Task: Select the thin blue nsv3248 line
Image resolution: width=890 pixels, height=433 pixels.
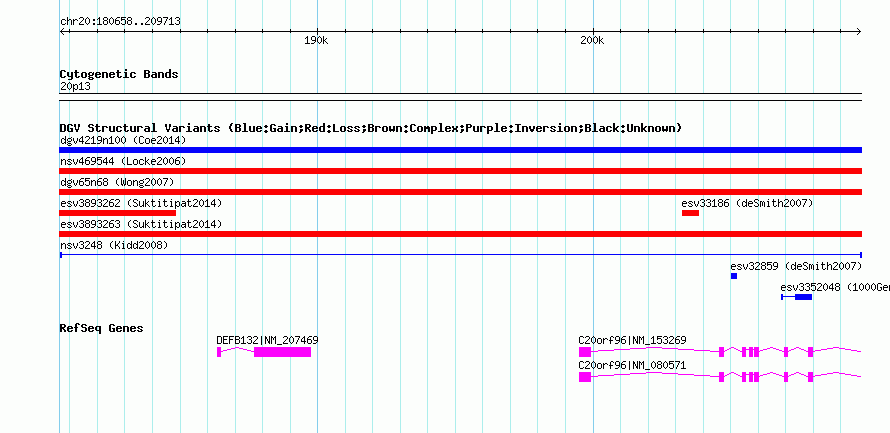Action: [460, 255]
